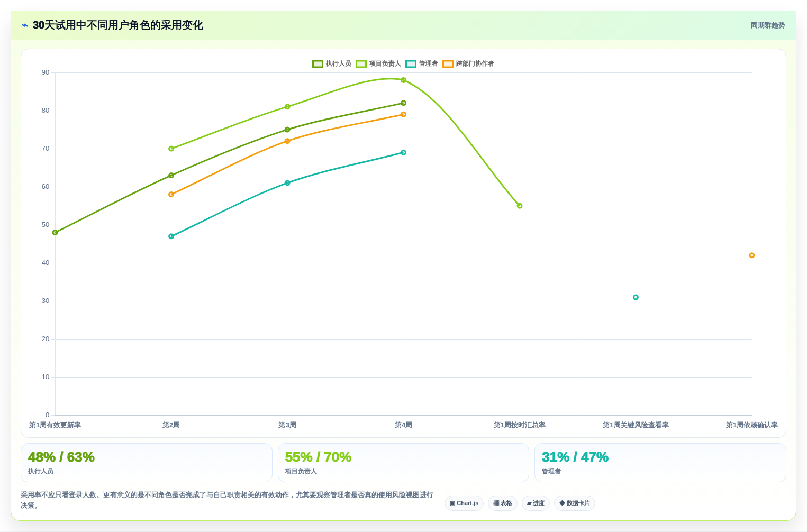Click the dark green 执行人员 legend swatch
807x532 pixels.
point(318,64)
